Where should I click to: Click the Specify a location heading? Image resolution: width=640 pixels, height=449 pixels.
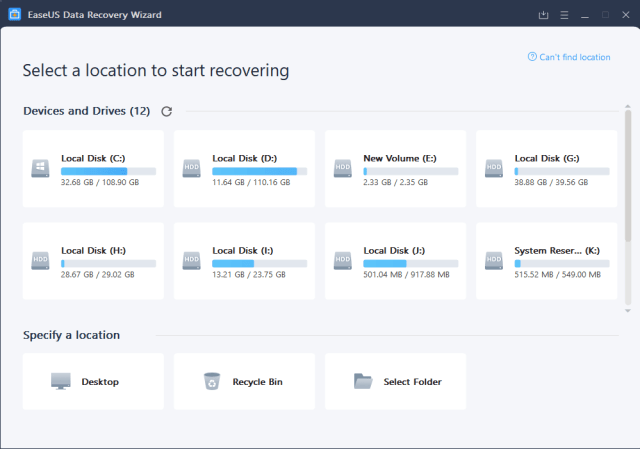click(x=71, y=335)
